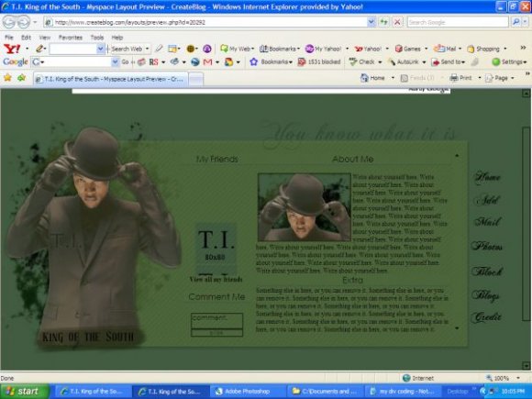
Task: Open the Edit menu
Action: tap(26, 38)
